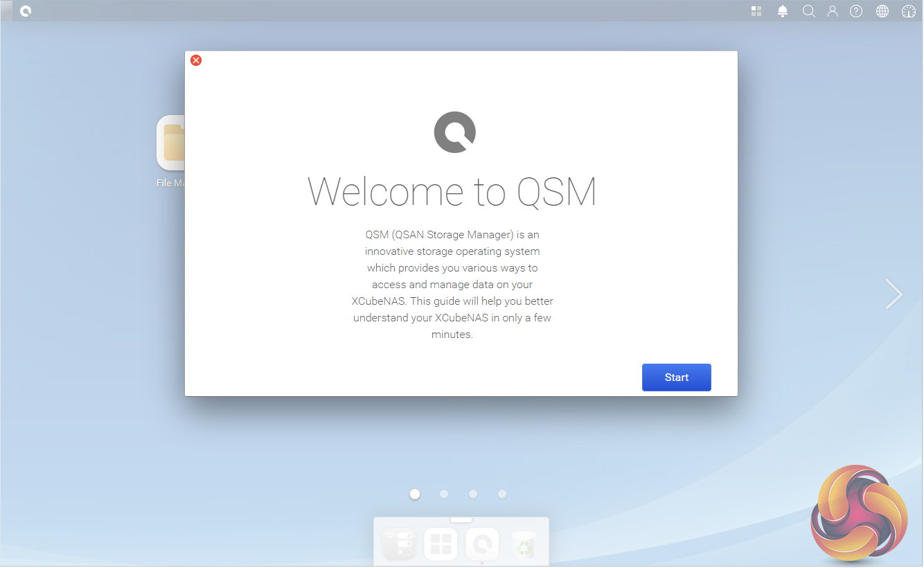
Task: Open the control panel sliders icon in the dock
Action: [x=400, y=544]
